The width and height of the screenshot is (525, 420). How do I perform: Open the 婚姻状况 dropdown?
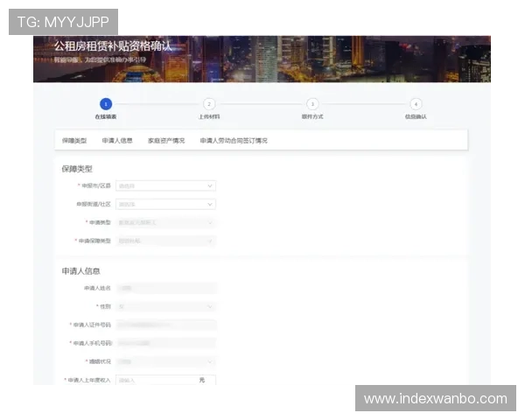pyautogui.click(x=165, y=361)
